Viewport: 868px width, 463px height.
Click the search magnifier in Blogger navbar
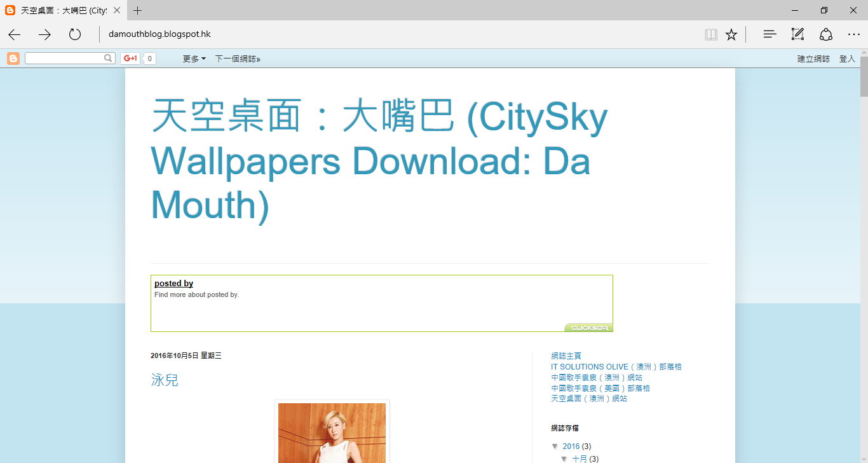[x=109, y=58]
